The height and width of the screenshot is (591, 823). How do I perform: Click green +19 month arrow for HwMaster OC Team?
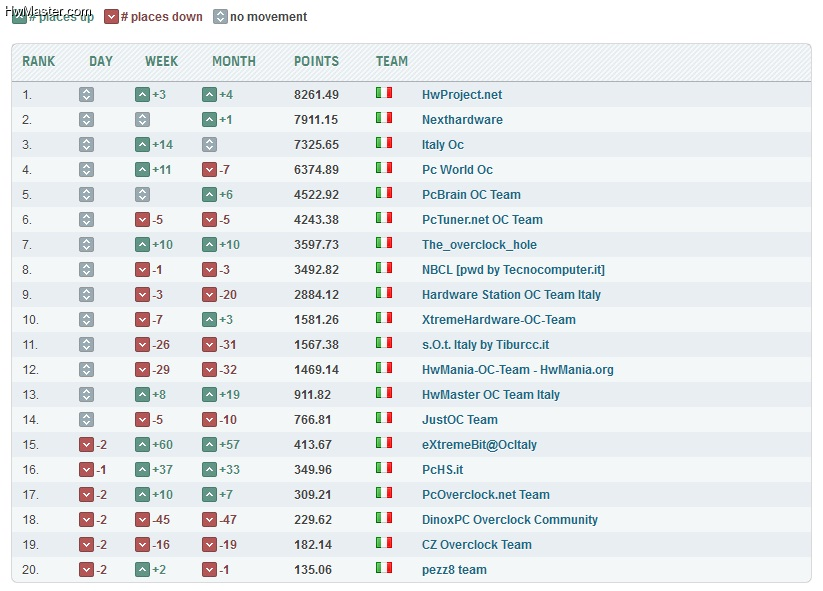(209, 395)
